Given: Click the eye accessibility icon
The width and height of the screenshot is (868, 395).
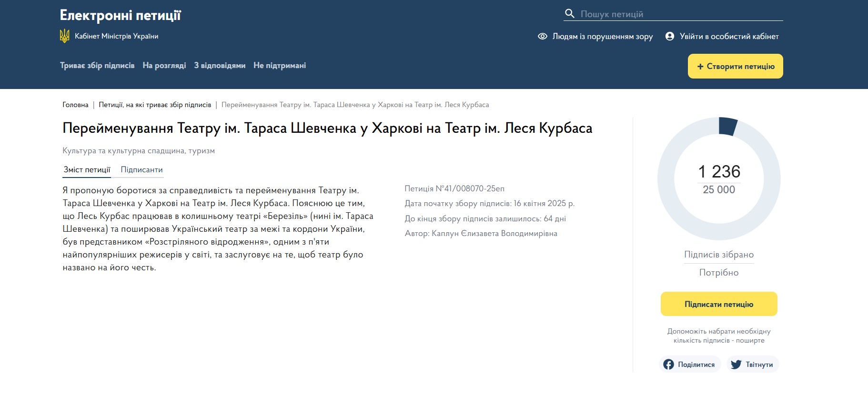Looking at the screenshot, I should click(x=543, y=36).
